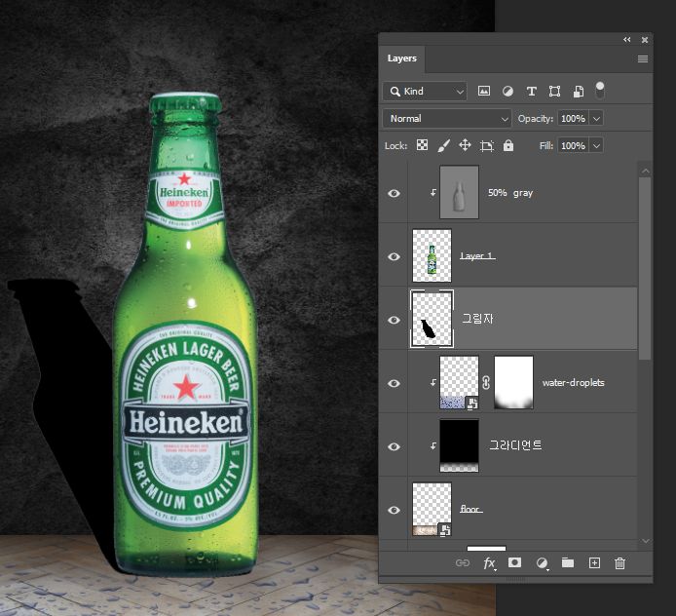Viewport: 676px width, 616px height.
Task: Filter for adjustment layers icon
Action: tap(507, 91)
